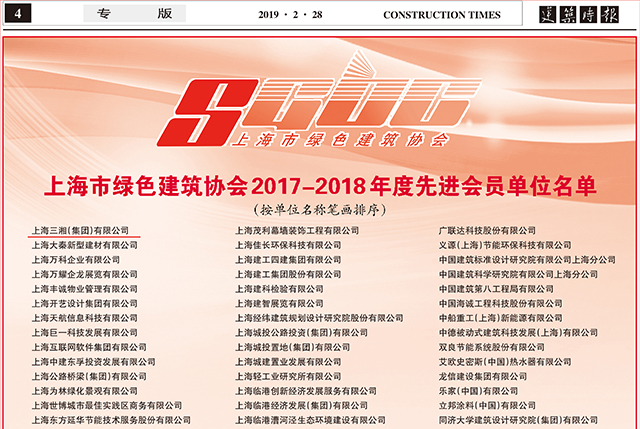Click 上海公路桥梁(集团)有限公司
640x429 pixels.
click(89, 376)
